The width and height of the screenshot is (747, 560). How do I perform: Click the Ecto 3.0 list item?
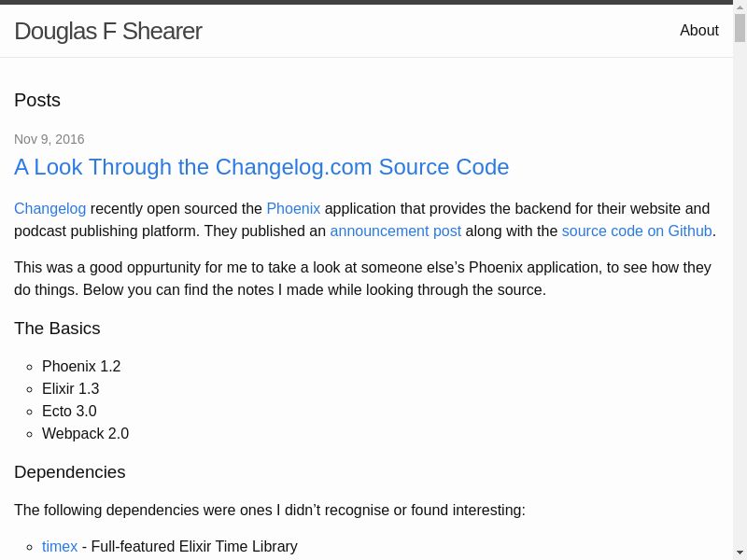[69, 412]
